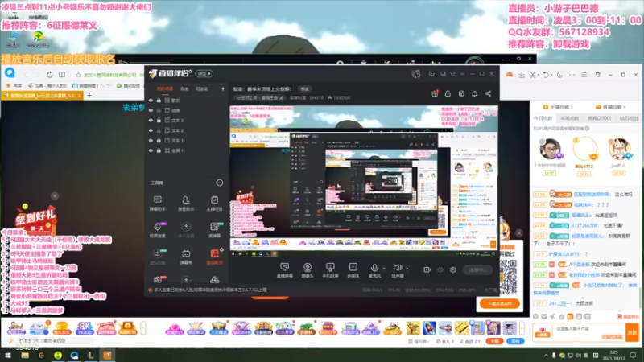Select the first scene tab in streaming tool

[x=165, y=88]
